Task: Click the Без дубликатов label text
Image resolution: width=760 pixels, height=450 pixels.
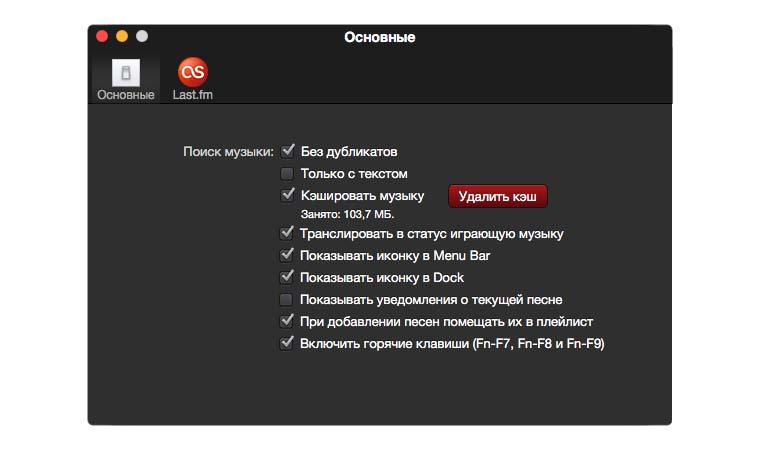Action: (349, 152)
